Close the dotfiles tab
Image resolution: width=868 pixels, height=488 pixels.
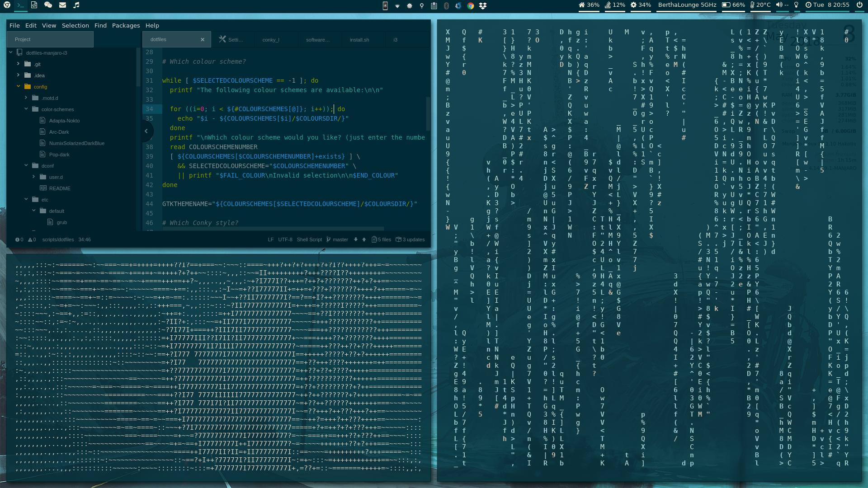coord(203,40)
